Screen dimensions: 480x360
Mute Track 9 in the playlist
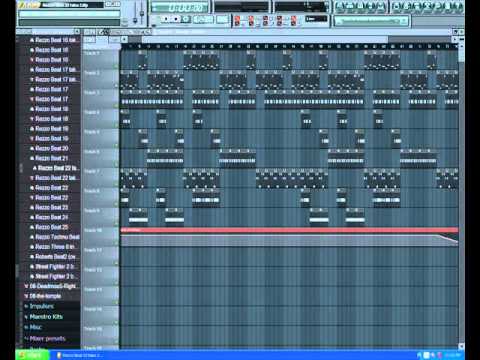tap(116, 224)
